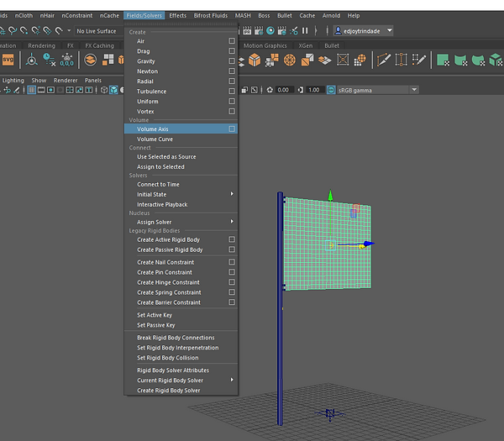Open option box for Create Active Rigid Body
Viewport: 504px width, 441px height.
(x=232, y=239)
